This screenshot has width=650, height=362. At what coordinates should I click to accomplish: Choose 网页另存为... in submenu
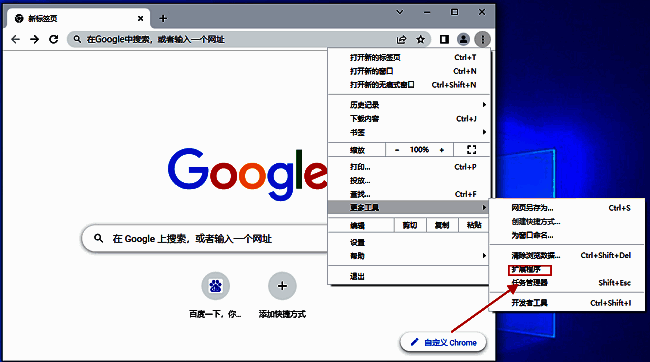(x=567, y=208)
